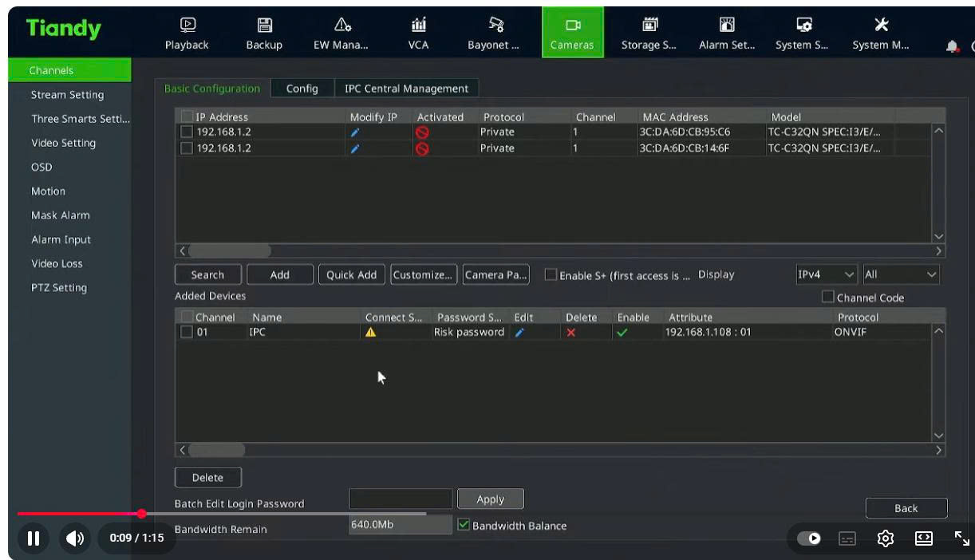
Task: Enable the Channel Code checkbox
Action: pyautogui.click(x=828, y=298)
